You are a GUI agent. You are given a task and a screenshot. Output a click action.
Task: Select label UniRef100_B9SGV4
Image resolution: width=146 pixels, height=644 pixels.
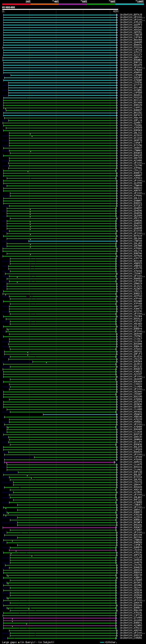pyautogui.click(x=131, y=467)
